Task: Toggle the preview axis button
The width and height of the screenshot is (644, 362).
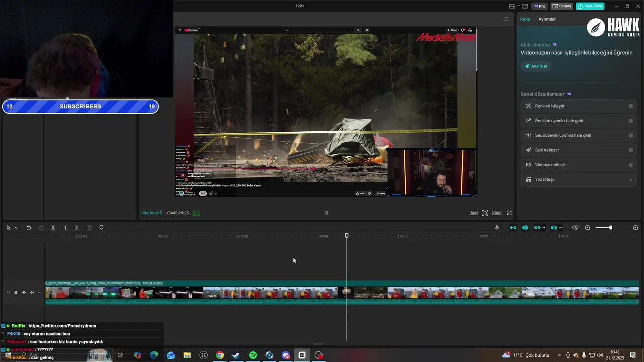Action: tap(554, 228)
